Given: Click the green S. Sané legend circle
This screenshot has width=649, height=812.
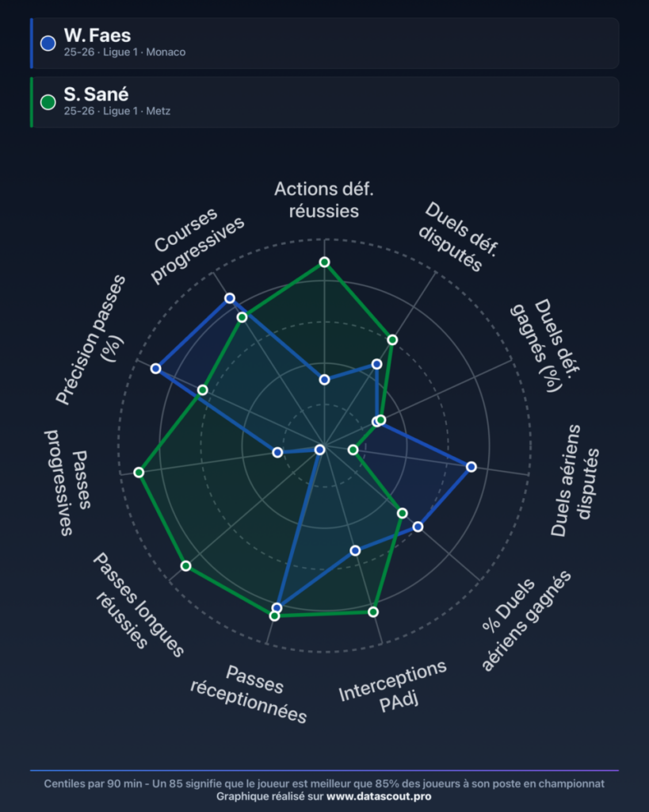Looking at the screenshot, I should click(x=48, y=102).
